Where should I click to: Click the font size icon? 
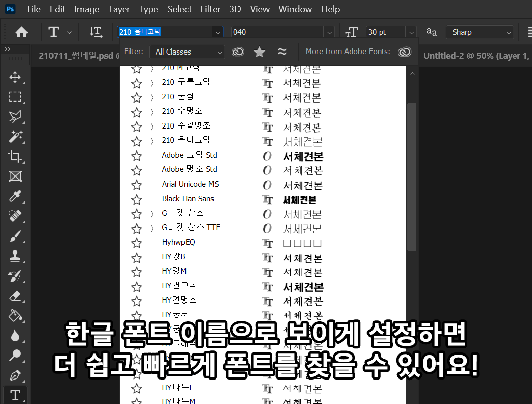pos(352,32)
